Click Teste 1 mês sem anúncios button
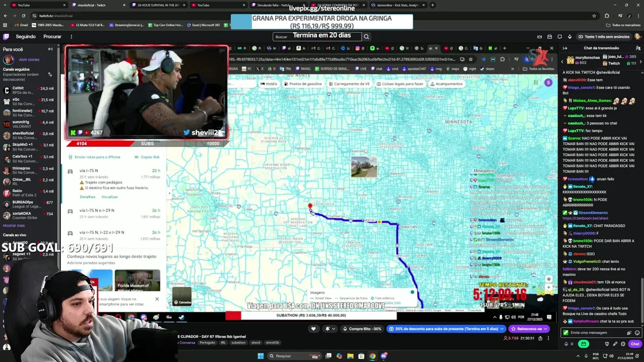Viewport: 644px width, 362px height. [603, 37]
